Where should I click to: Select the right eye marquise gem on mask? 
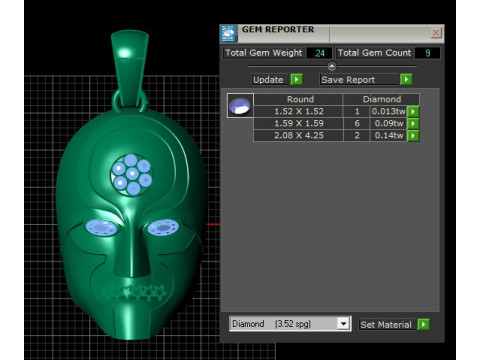(x=163, y=228)
